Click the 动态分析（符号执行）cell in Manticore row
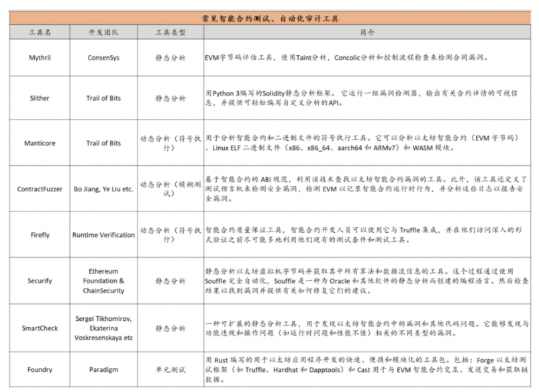 [170, 143]
